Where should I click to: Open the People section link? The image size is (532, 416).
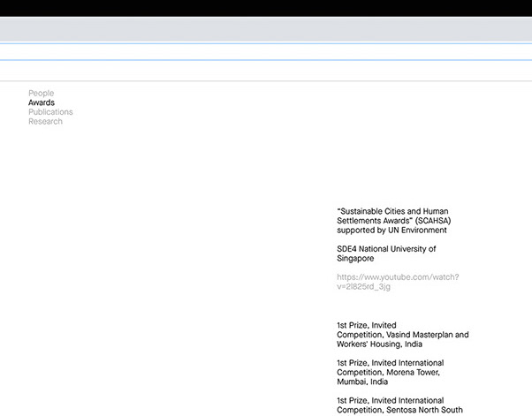coord(41,94)
